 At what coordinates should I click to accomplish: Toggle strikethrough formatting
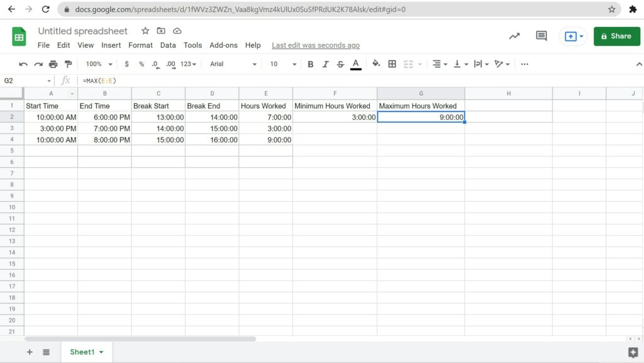click(x=340, y=64)
